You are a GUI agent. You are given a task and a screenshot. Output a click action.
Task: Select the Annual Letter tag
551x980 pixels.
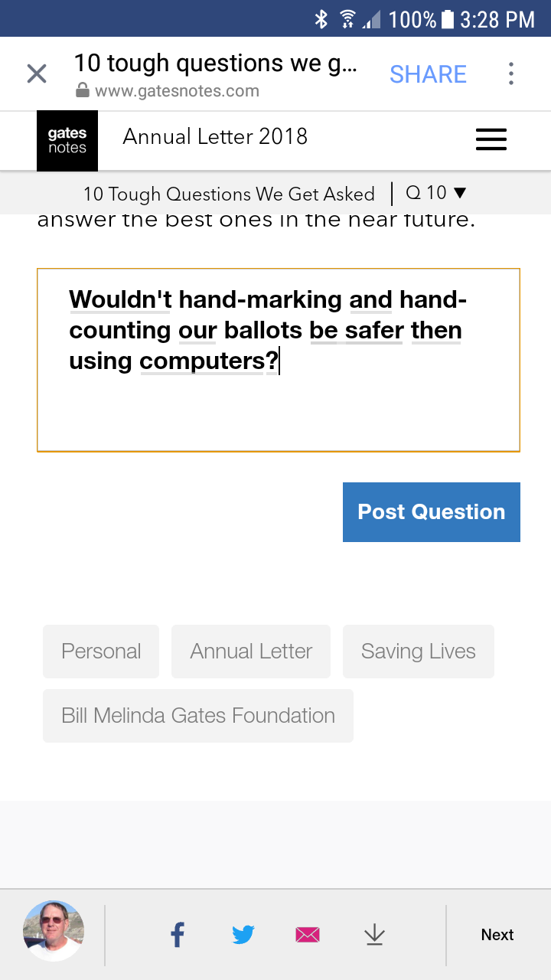[251, 652]
